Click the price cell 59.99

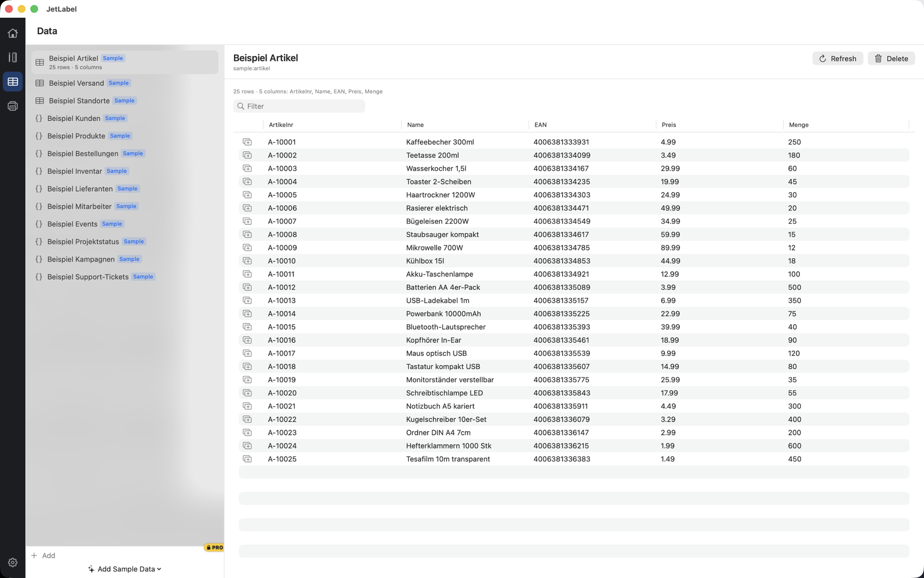pyautogui.click(x=670, y=235)
